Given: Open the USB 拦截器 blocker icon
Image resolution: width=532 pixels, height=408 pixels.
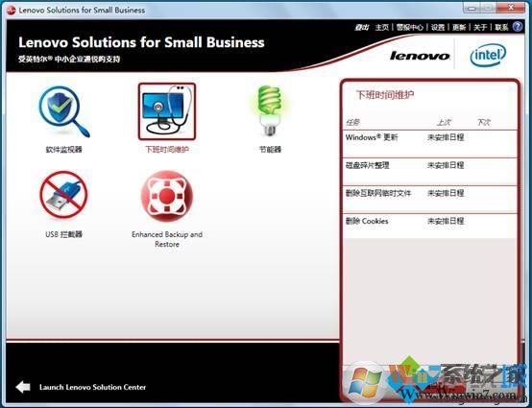Looking at the screenshot, I should pos(63,195).
